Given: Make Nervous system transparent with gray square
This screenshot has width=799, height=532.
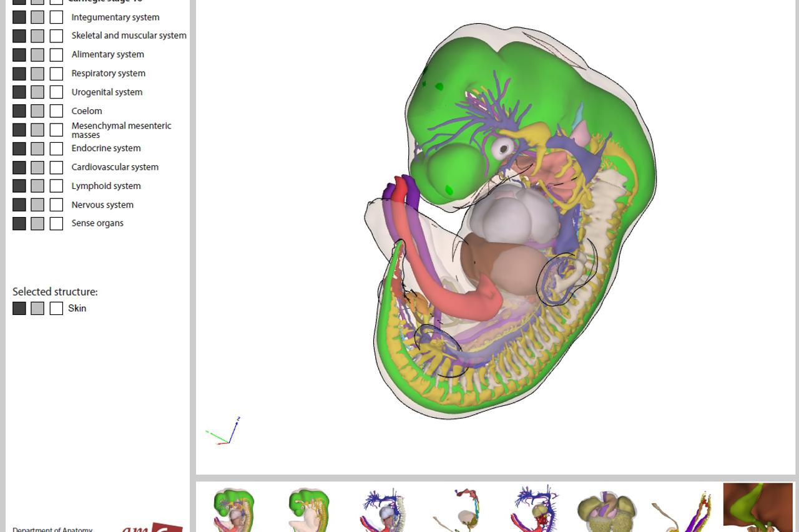Looking at the screenshot, I should (x=37, y=205).
